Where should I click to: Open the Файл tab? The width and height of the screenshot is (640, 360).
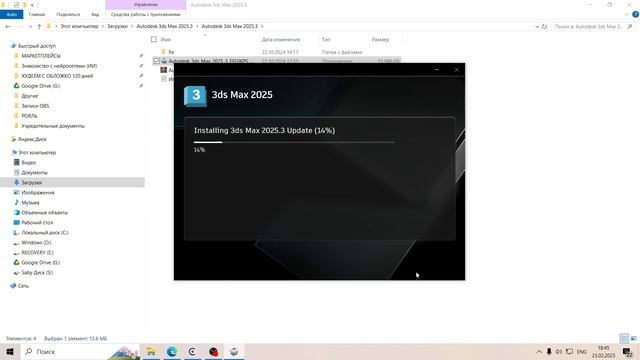(x=11, y=14)
